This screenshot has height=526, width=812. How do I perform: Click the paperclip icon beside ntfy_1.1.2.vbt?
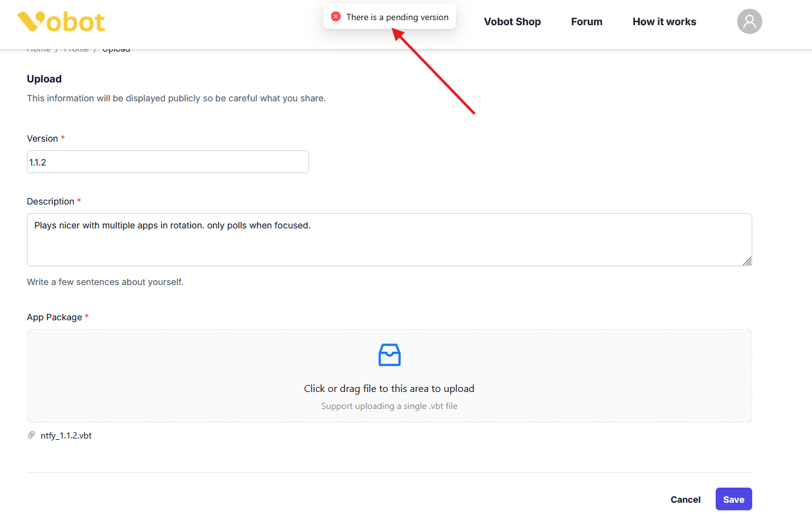pos(31,435)
